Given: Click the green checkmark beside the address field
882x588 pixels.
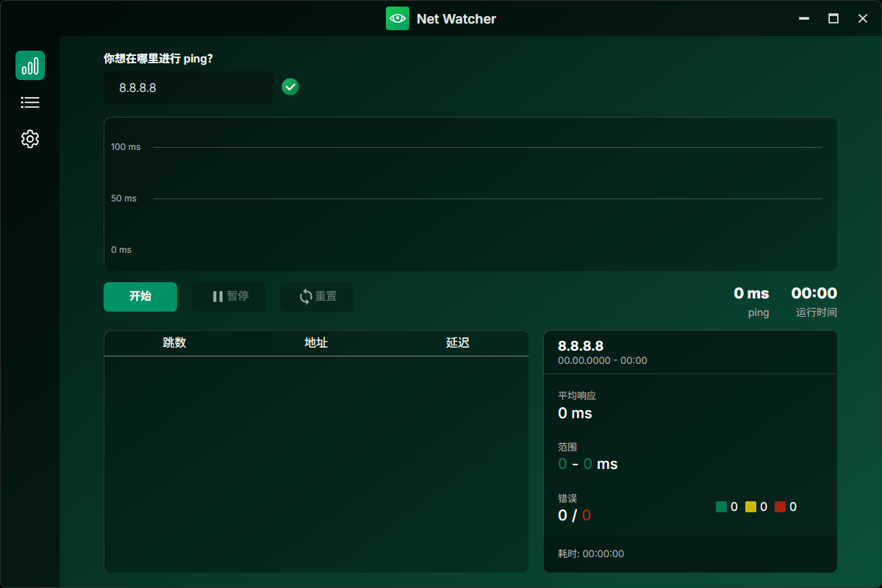Looking at the screenshot, I should pyautogui.click(x=290, y=87).
